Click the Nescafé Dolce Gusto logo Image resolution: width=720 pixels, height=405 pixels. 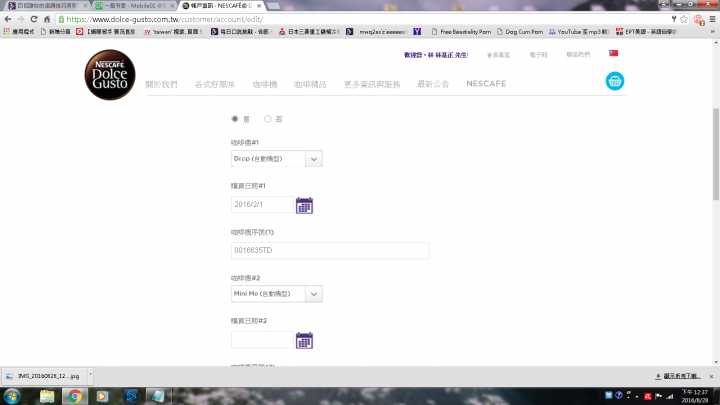point(110,75)
